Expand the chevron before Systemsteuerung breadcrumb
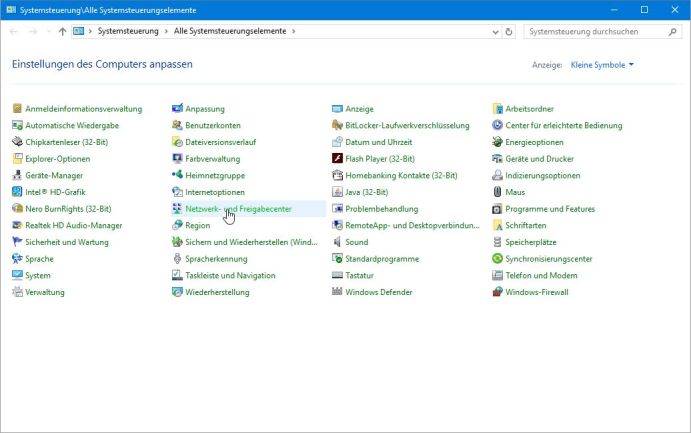 coord(90,31)
